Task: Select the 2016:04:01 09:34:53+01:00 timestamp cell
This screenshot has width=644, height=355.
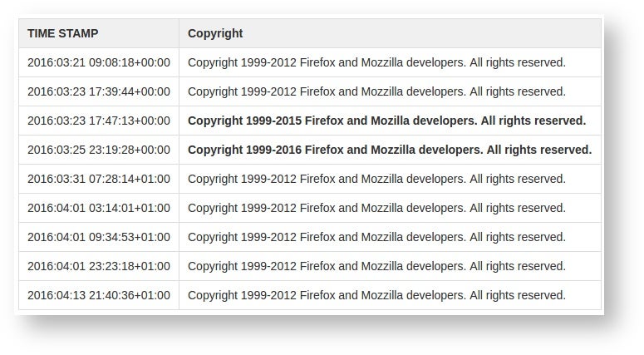Action: pos(99,238)
